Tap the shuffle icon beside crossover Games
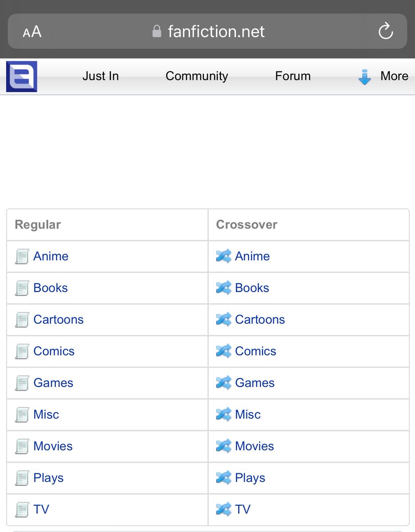This screenshot has width=415, height=532. [223, 383]
